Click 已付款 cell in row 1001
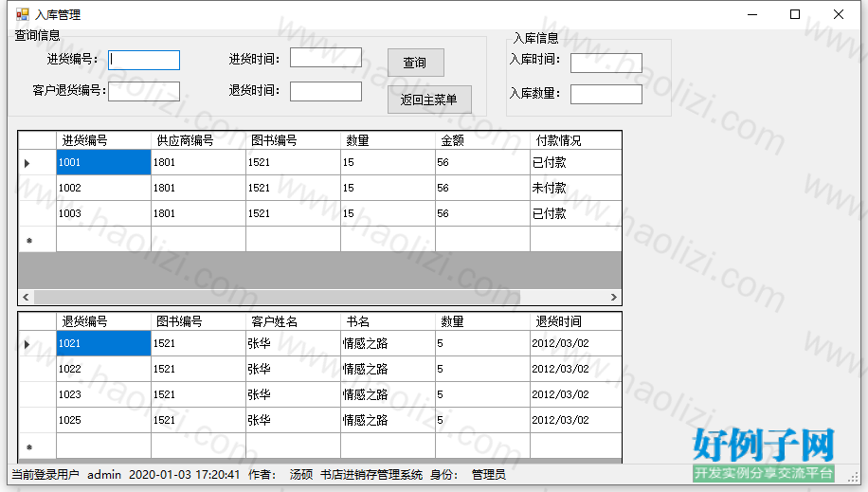 click(x=576, y=162)
